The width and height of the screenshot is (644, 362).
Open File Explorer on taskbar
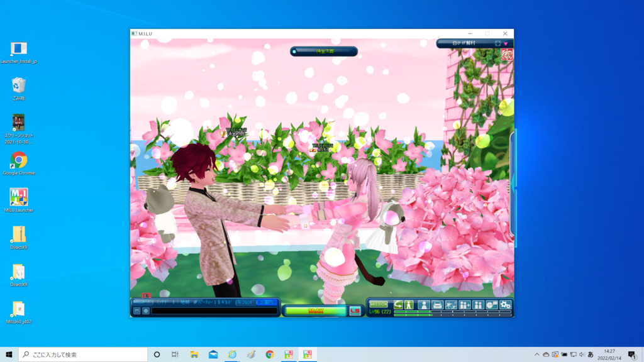click(x=194, y=354)
